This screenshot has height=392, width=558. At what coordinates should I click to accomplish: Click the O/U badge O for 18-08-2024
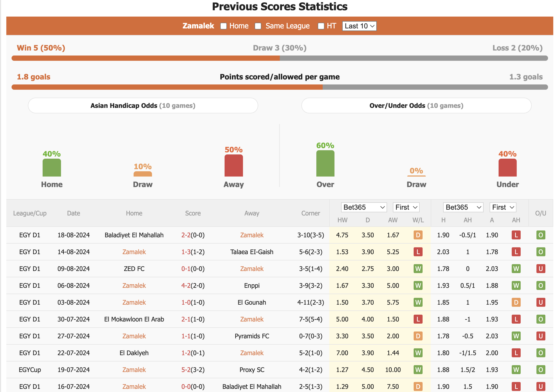[541, 235]
